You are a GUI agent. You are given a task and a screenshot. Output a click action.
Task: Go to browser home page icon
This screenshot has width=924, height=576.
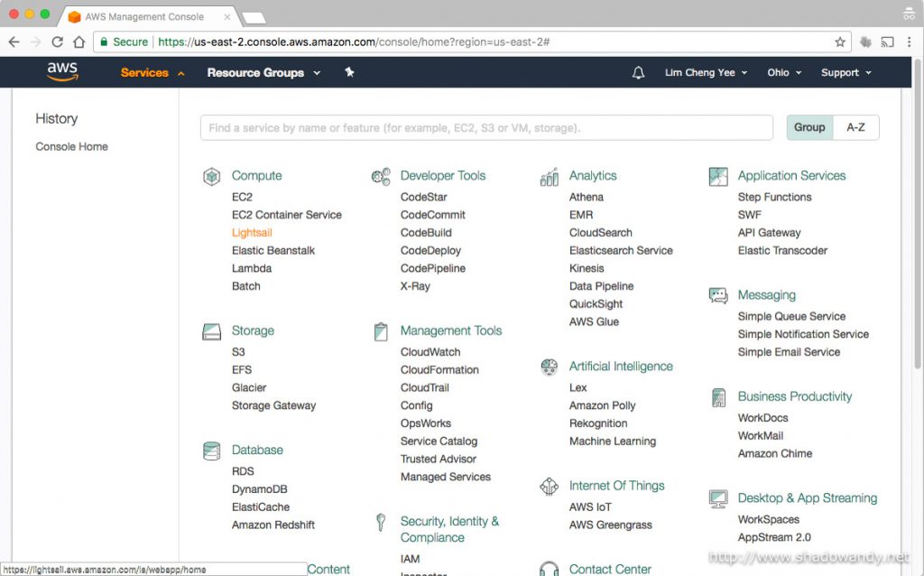(79, 42)
